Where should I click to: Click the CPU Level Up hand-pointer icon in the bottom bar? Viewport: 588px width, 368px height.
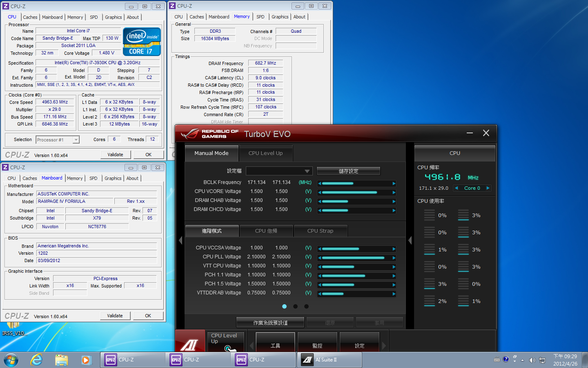[x=229, y=348]
